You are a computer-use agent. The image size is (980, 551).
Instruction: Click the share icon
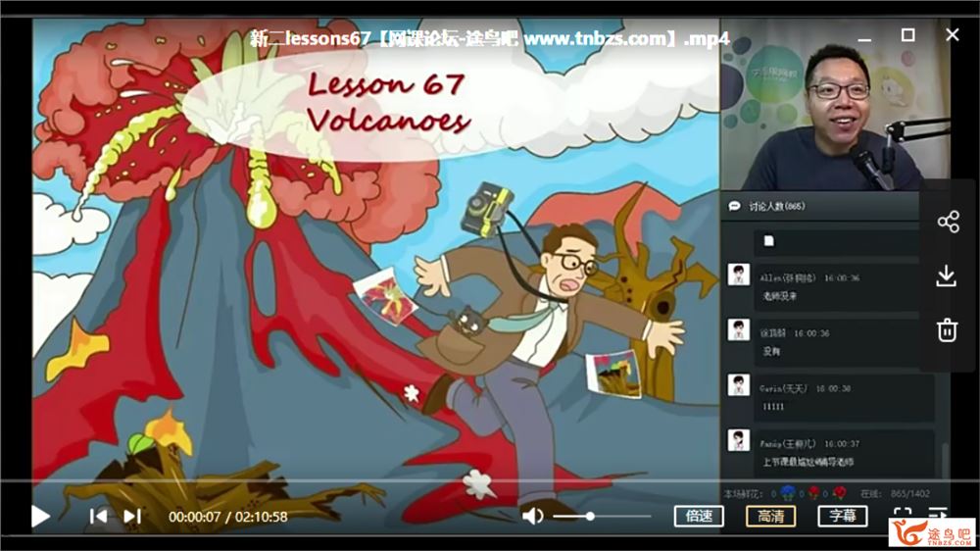point(947,222)
